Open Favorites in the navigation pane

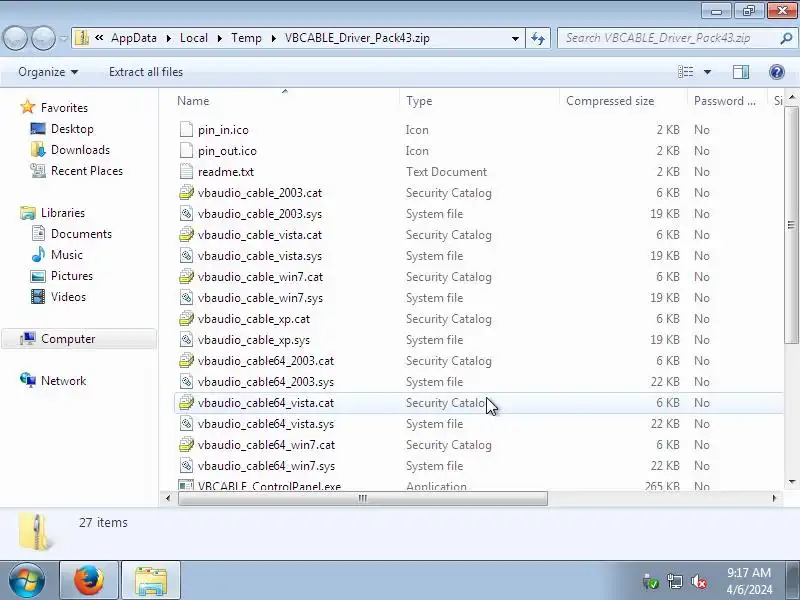tap(64, 108)
